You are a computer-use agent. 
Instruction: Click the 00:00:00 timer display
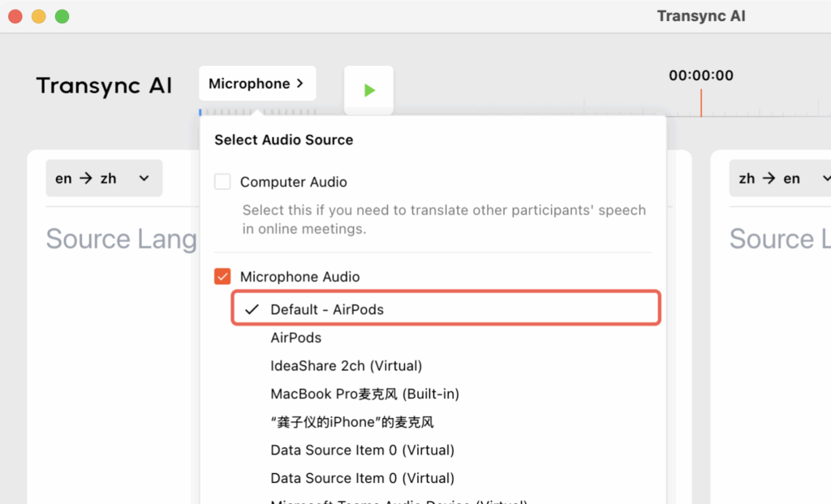701,75
